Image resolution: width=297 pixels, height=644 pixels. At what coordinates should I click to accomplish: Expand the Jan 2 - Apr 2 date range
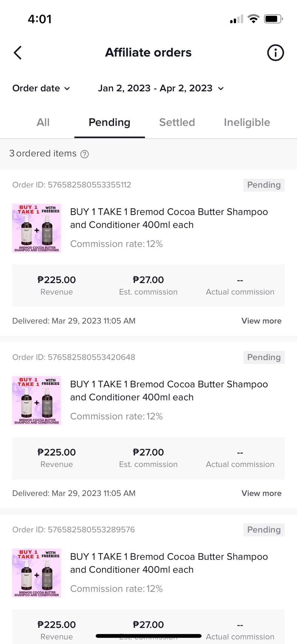(161, 88)
